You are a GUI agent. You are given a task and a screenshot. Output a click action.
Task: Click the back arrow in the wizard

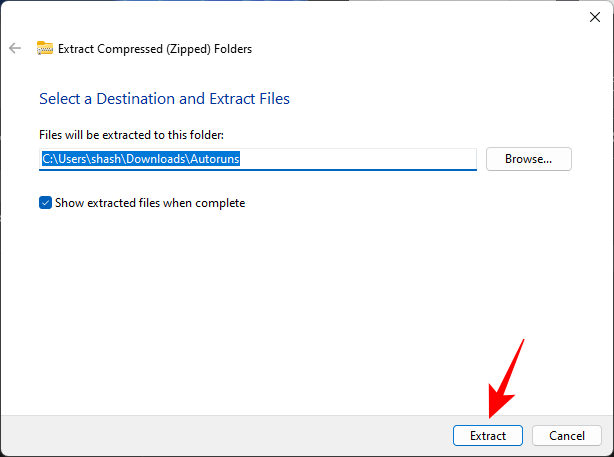15,47
